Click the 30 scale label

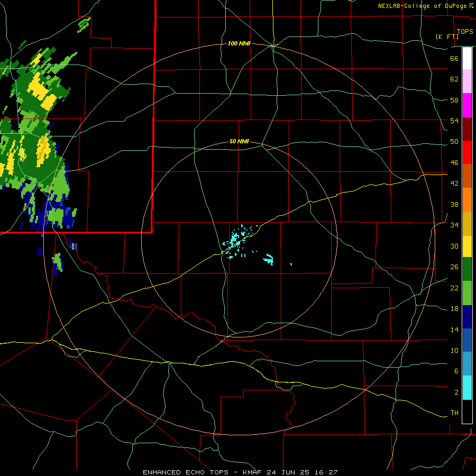click(454, 246)
